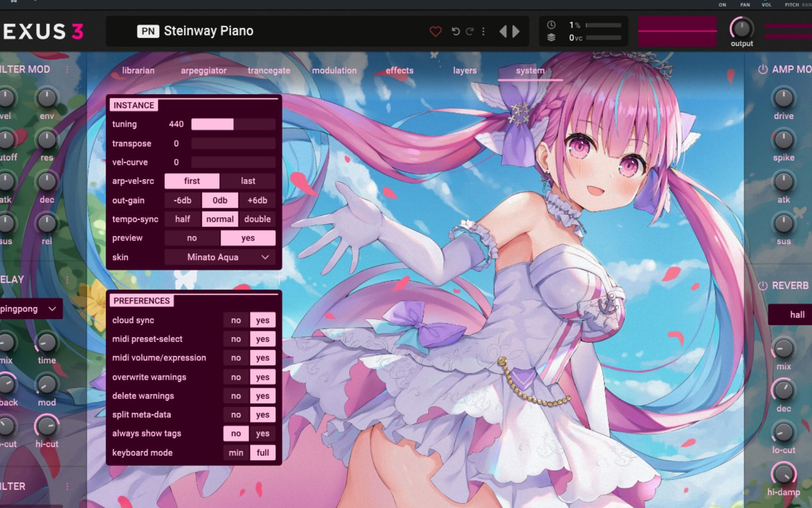Click the heart icon to favorite the preset
The width and height of the screenshot is (812, 508).
click(436, 31)
